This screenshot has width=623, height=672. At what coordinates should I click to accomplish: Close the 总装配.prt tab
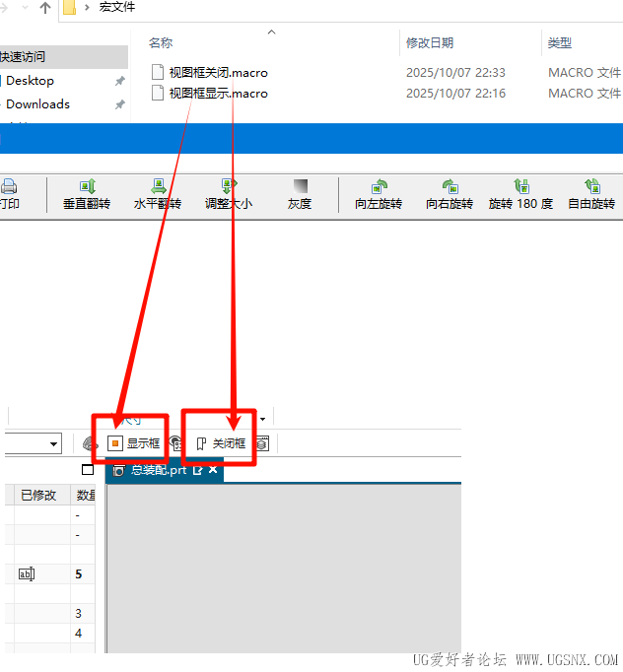(213, 470)
